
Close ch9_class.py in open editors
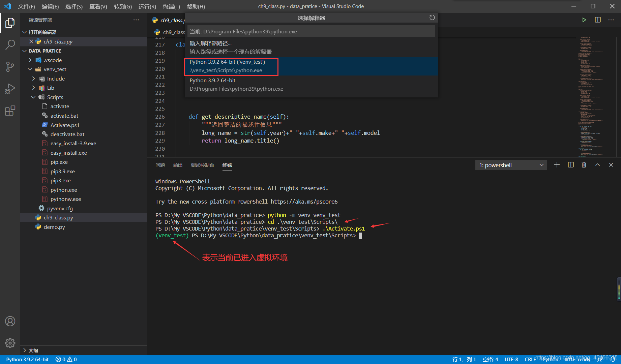coord(31,41)
